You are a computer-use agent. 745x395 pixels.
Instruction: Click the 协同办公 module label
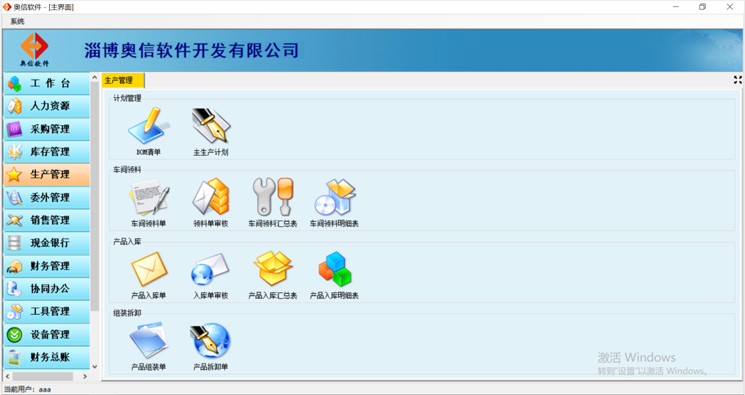tap(50, 289)
